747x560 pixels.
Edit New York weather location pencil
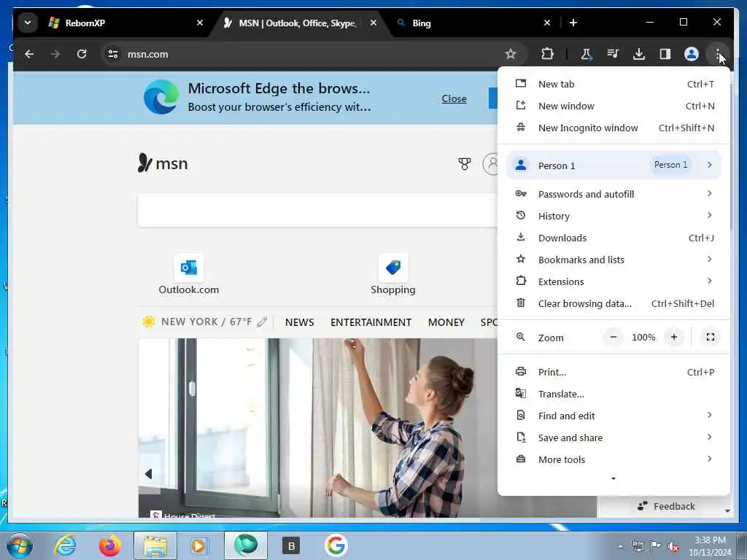coord(262,322)
